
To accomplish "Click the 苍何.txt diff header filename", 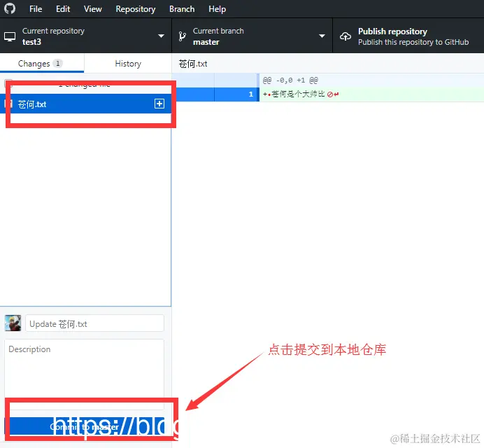I will [x=193, y=64].
